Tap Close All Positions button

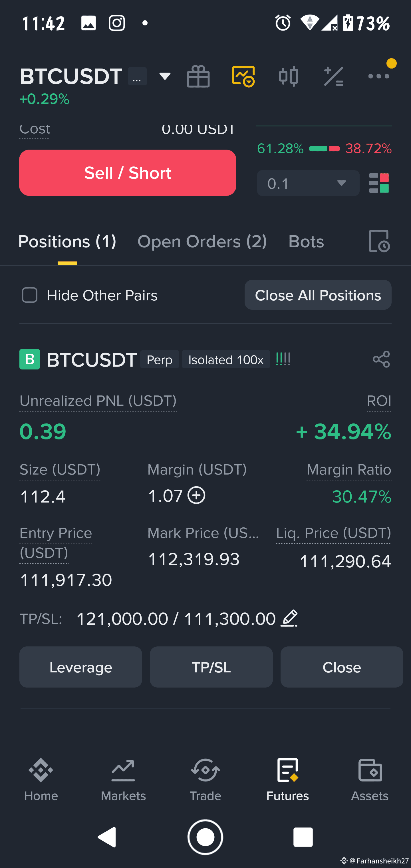(x=318, y=295)
